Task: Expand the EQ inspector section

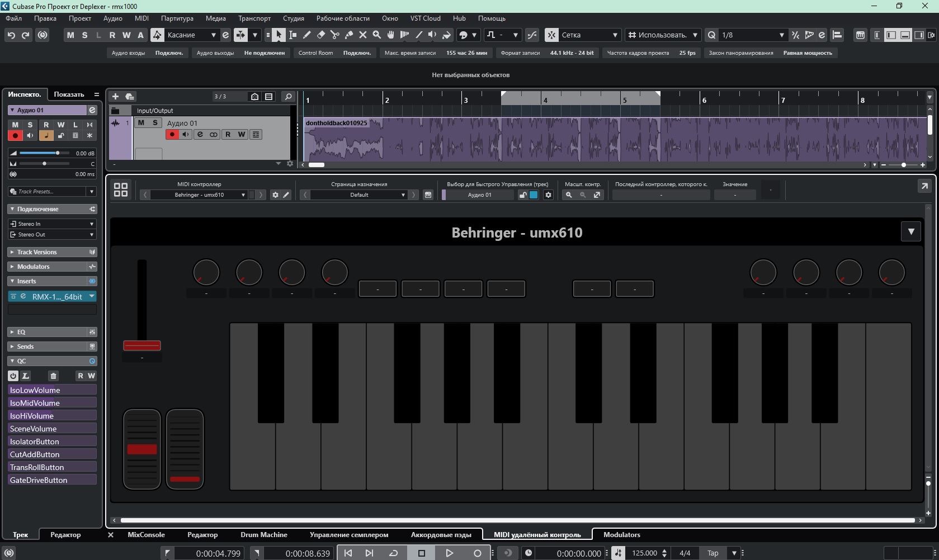Action: [52, 332]
